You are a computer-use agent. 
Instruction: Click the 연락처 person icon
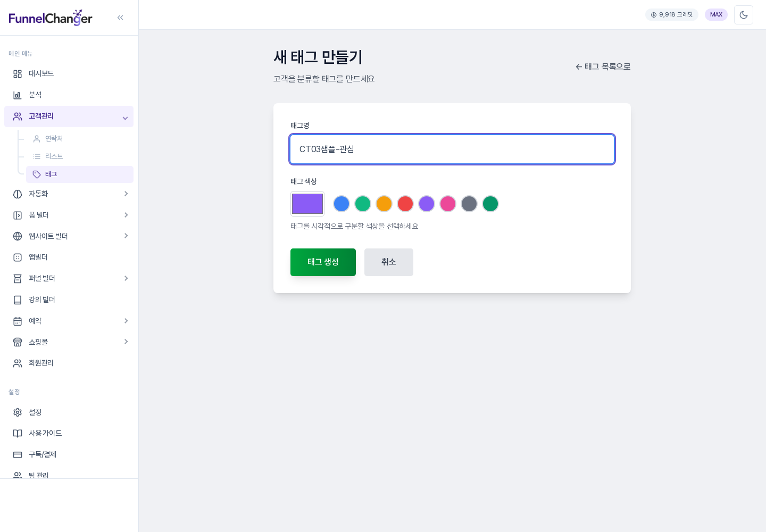(37, 139)
